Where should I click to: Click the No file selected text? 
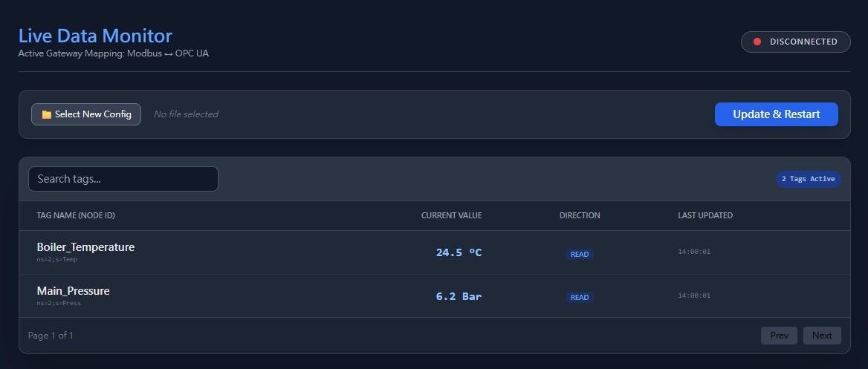coord(186,114)
